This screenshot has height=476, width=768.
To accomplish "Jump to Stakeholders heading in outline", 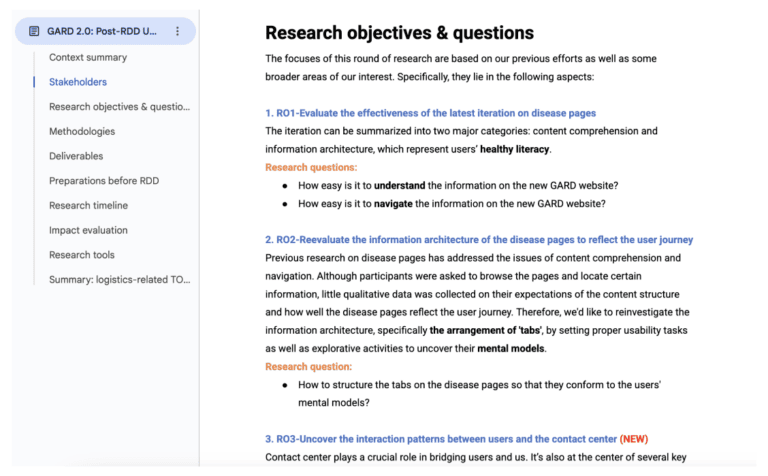I will coord(78,82).
